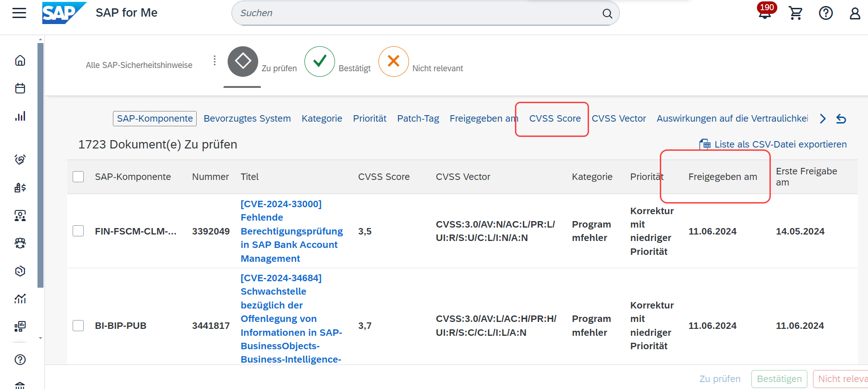Sort by Freigegeben am column header
Viewport: 868px width, 389px height.
coord(723,177)
